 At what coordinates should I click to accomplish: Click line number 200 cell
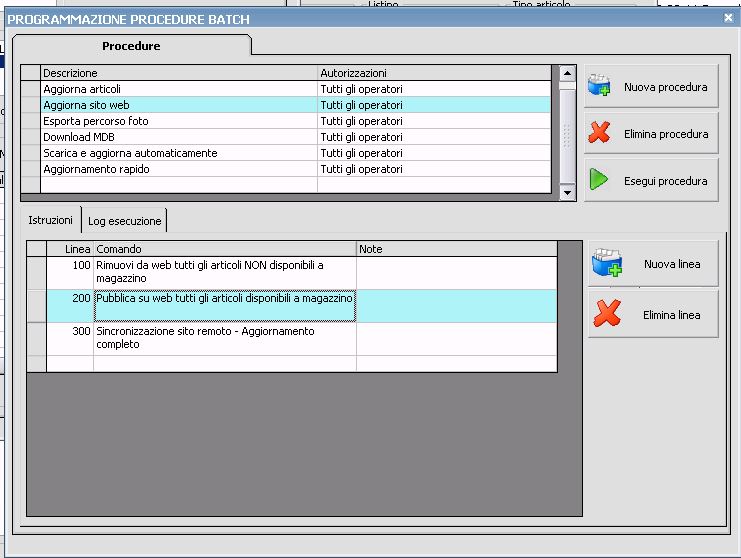(x=70, y=306)
